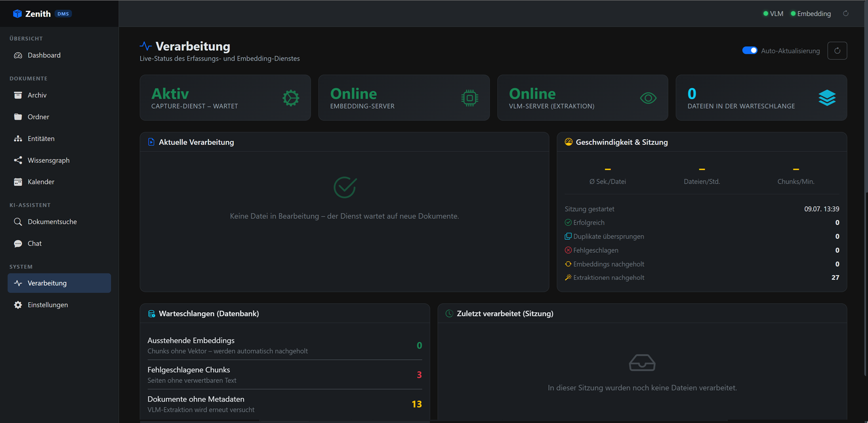Screen dimensions: 868x423
Task: Click the Dateien/Std. metric
Action: [x=702, y=176]
